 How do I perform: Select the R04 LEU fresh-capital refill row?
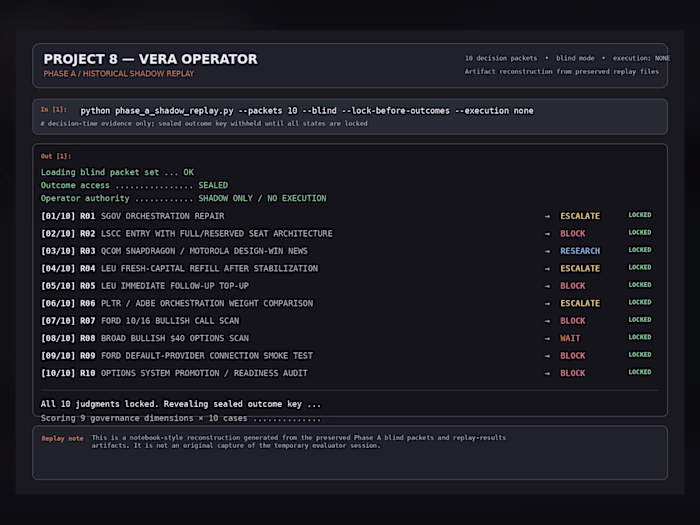tap(346, 268)
